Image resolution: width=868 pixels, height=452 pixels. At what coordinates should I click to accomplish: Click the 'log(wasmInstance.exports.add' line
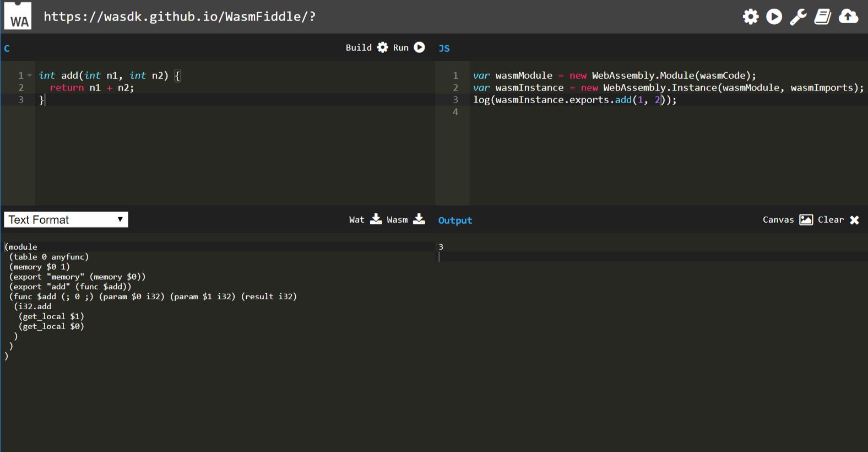point(574,100)
